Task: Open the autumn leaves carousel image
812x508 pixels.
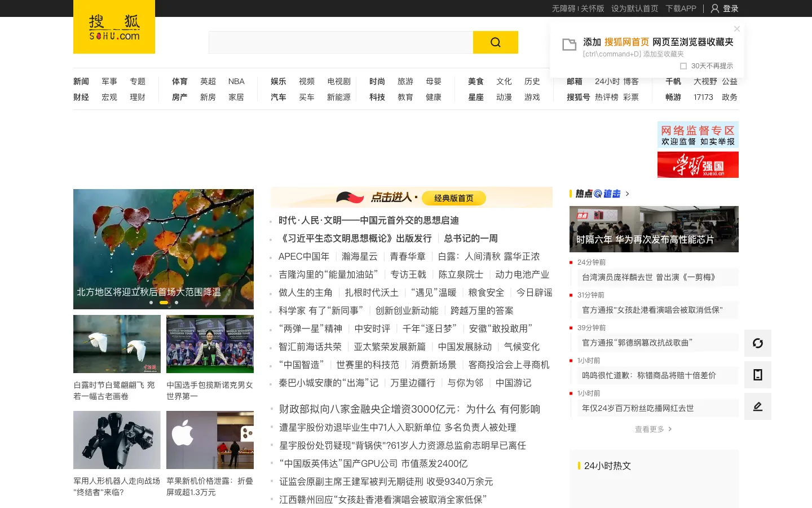Action: coord(164,249)
